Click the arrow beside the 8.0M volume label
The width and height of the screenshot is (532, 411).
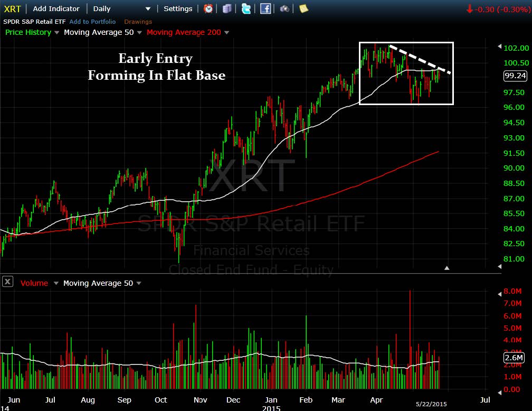pyautogui.click(x=499, y=294)
